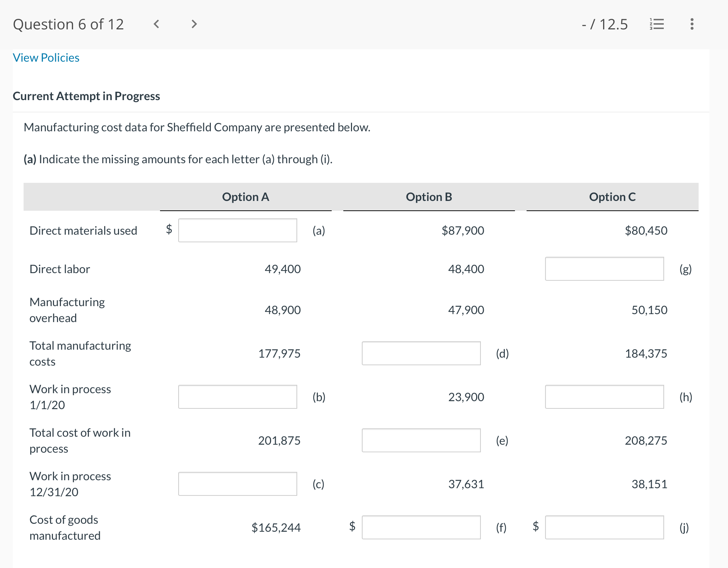Viewport: 728px width, 568px height.
Task: Click Cost of goods manufactured (f) input
Action: pos(421,527)
